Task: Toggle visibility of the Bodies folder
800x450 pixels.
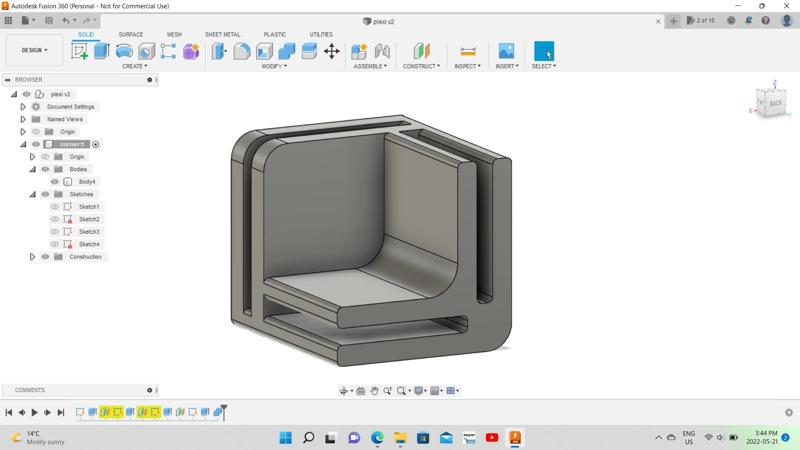Action: tap(45, 169)
